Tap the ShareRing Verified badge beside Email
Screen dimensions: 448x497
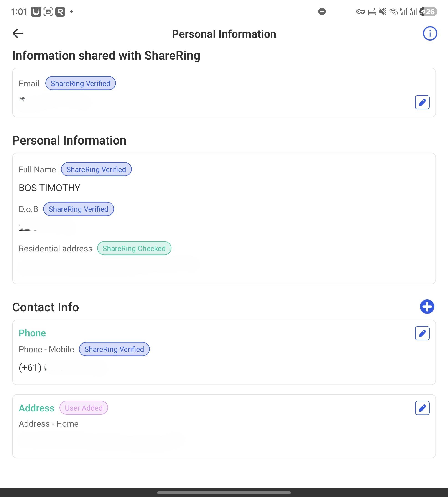(81, 84)
